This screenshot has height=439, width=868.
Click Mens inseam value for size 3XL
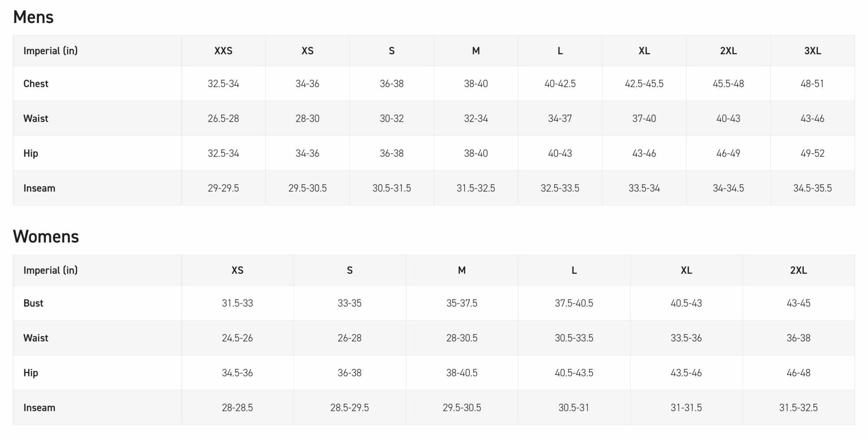point(812,188)
